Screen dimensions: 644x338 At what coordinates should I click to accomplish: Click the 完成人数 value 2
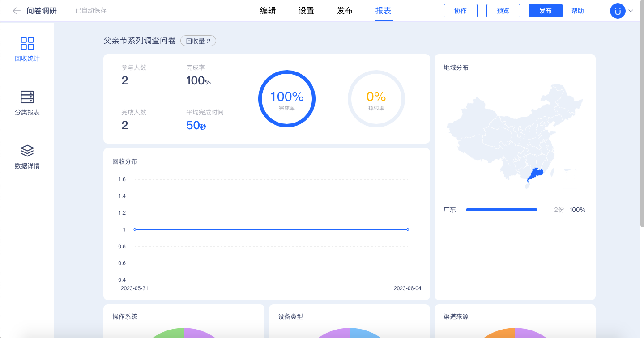(x=125, y=125)
